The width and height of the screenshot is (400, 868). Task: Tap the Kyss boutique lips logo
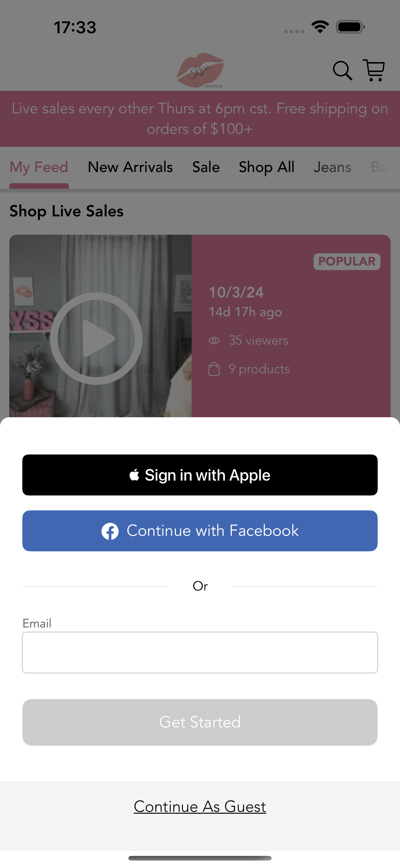(x=200, y=70)
